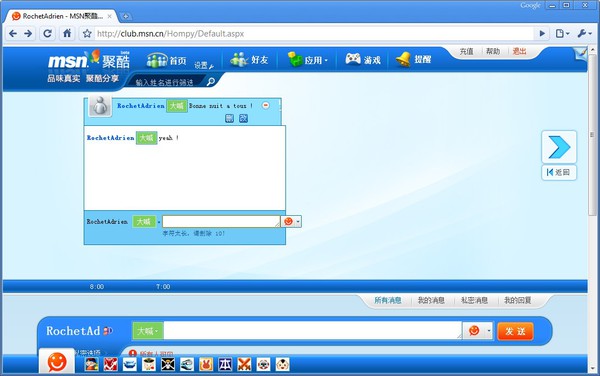Image resolution: width=600 pixels, height=376 pixels.
Task: Switch to the 我的消息 tab
Action: (x=431, y=300)
